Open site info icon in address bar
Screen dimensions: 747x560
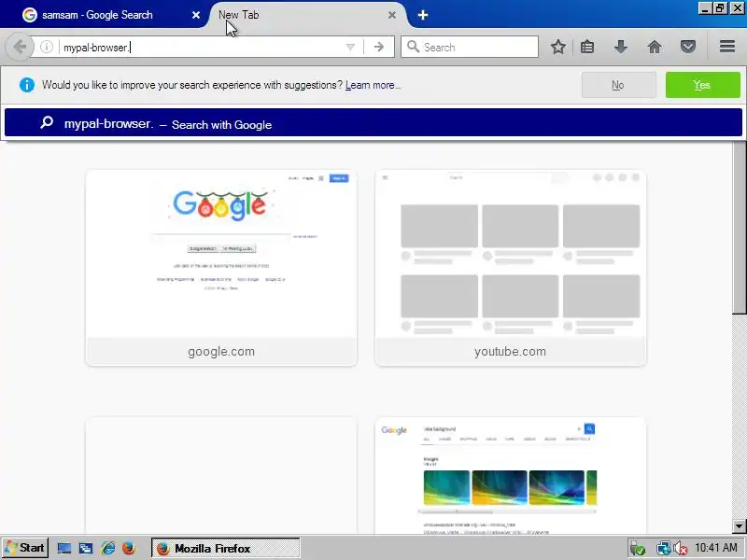point(46,47)
